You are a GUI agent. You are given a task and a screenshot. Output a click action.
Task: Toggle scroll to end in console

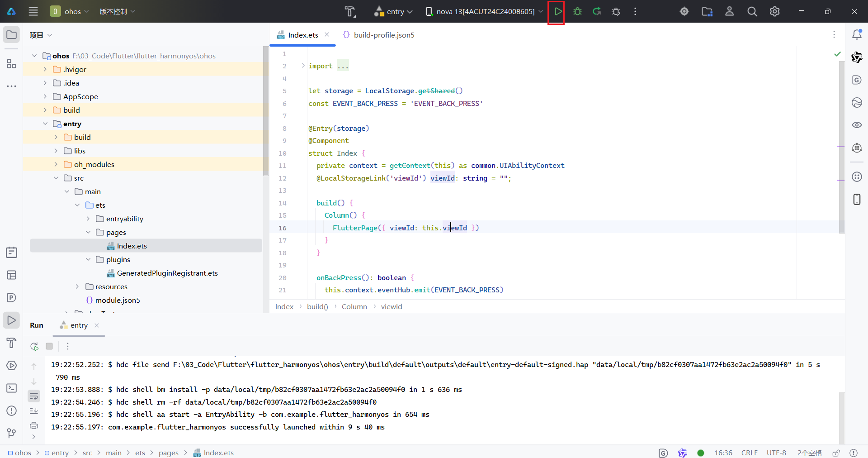click(x=34, y=411)
